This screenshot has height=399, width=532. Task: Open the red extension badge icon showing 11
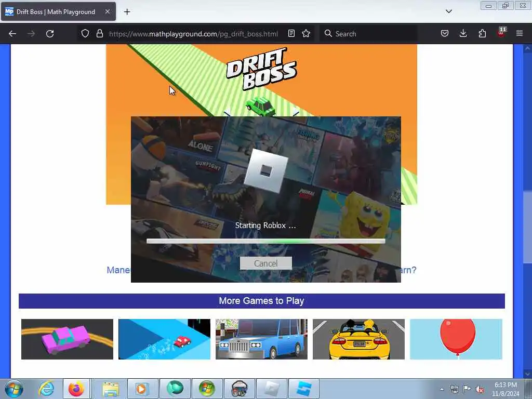[x=501, y=33]
